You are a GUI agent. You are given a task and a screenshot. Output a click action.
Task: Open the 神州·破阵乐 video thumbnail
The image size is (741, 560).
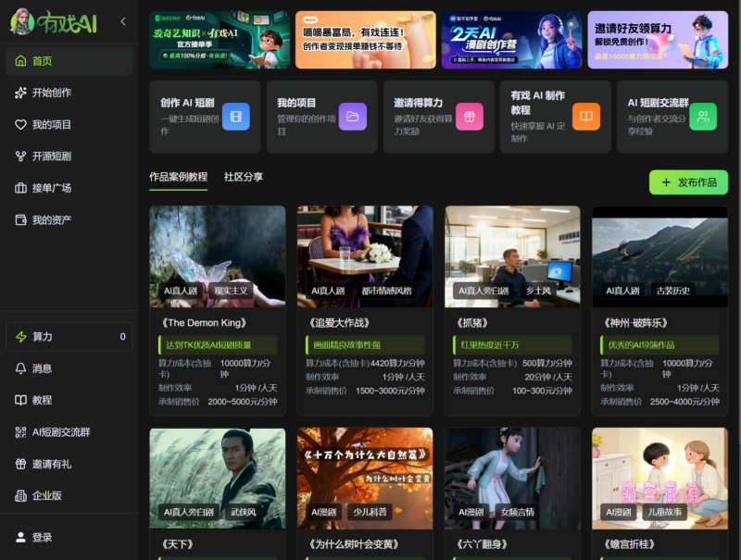click(659, 256)
